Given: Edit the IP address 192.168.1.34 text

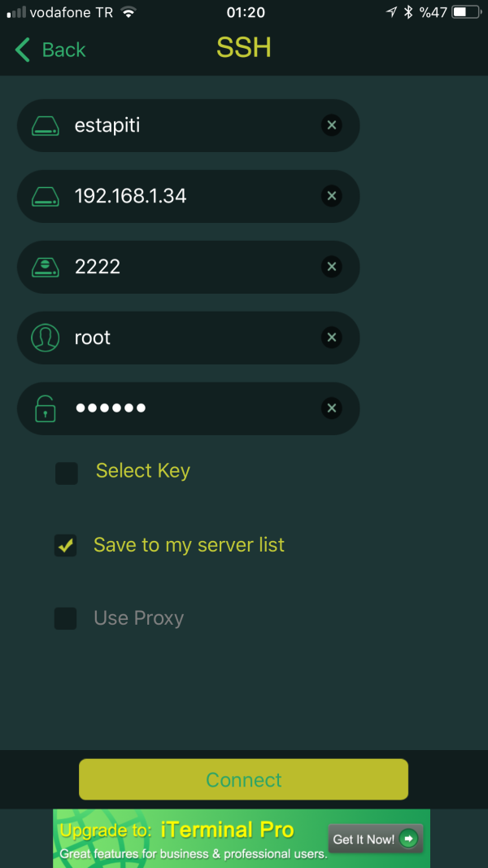Looking at the screenshot, I should [x=130, y=196].
